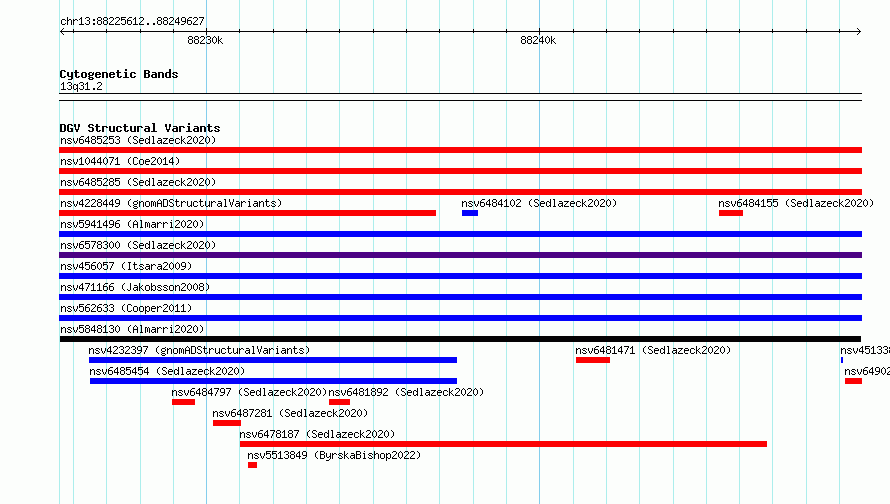Viewport: 890px width, 504px height.
Task: Click the left arrow of the ruler
Action: (x=63, y=31)
